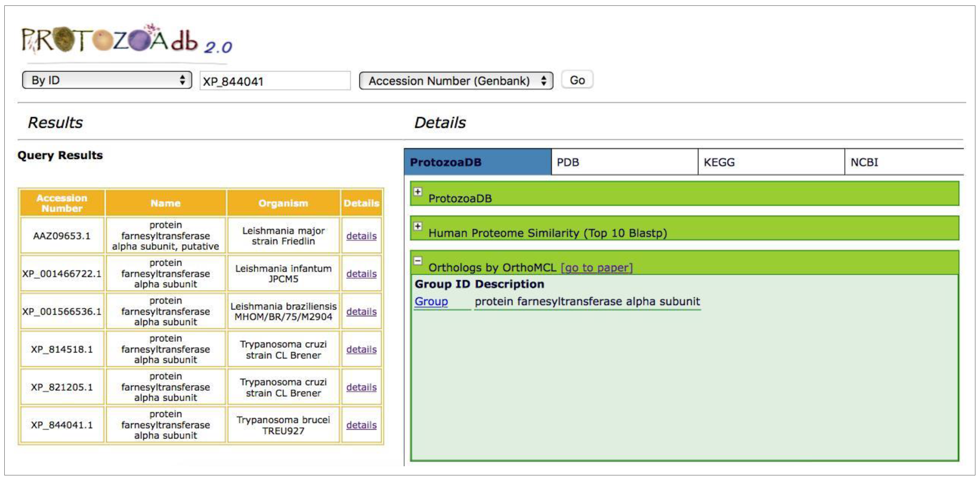Open details for XP_814518.1 entry
980x480 pixels.
click(361, 349)
